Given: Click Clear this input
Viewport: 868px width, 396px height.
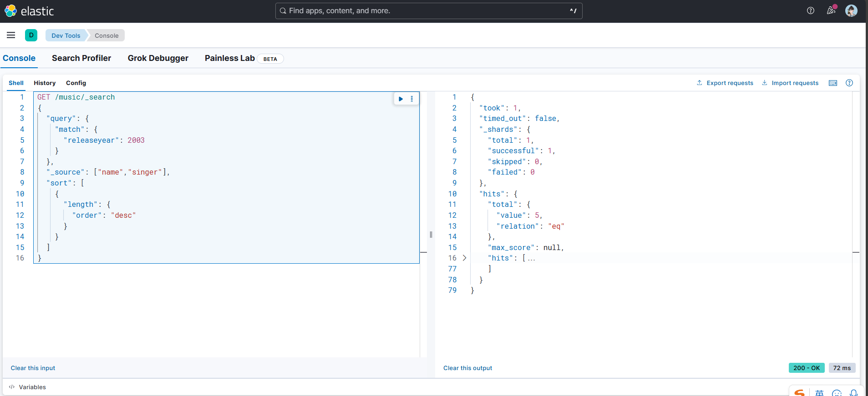Looking at the screenshot, I should 33,368.
